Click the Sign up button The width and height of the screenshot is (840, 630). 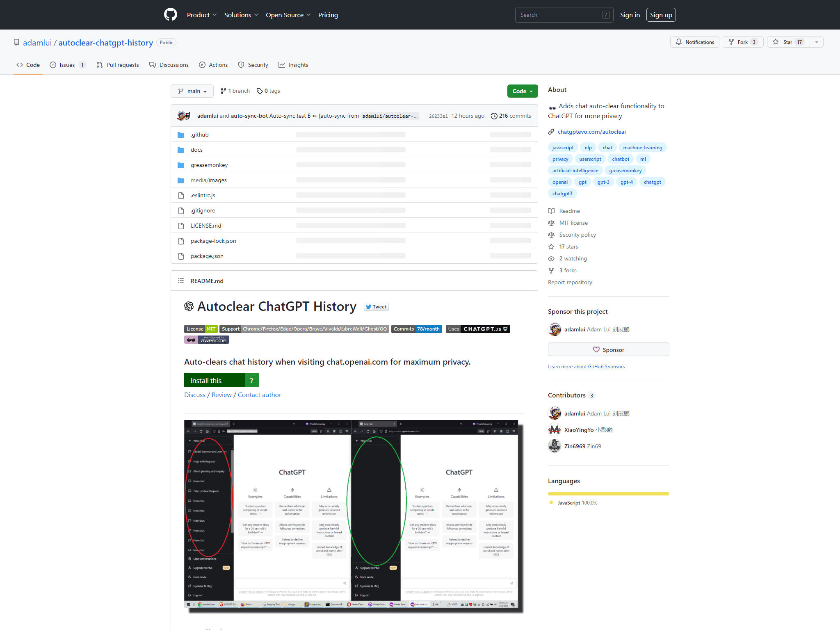[x=661, y=15]
